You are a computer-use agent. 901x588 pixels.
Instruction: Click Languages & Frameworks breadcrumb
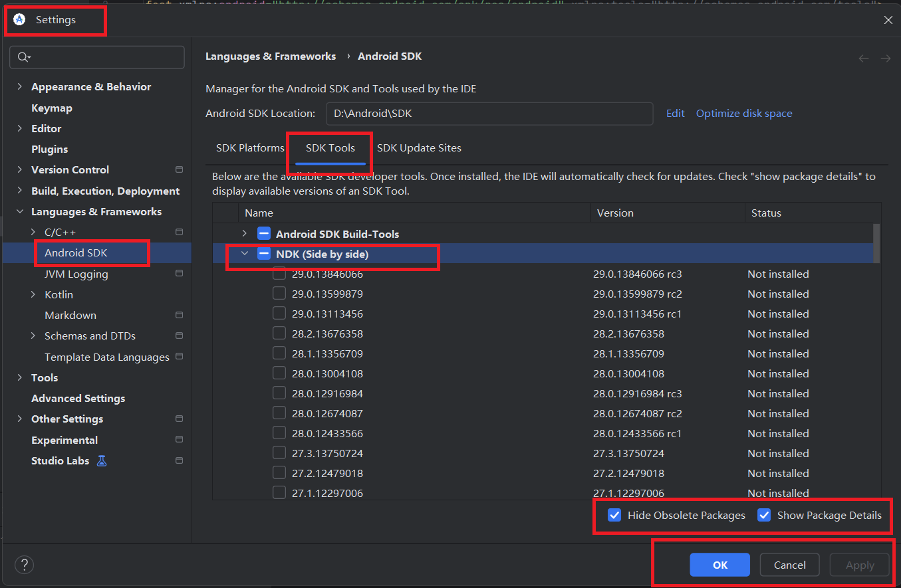click(x=271, y=56)
